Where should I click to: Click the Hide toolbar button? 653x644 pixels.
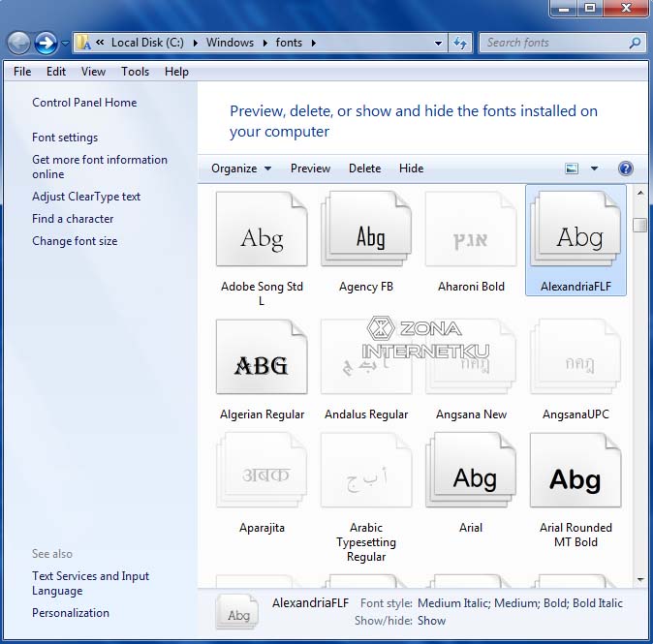point(411,169)
